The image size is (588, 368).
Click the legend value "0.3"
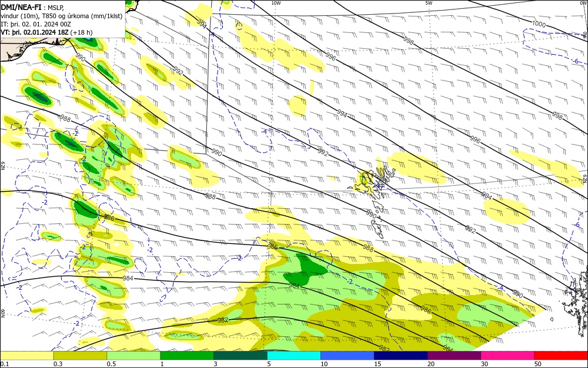click(58, 364)
